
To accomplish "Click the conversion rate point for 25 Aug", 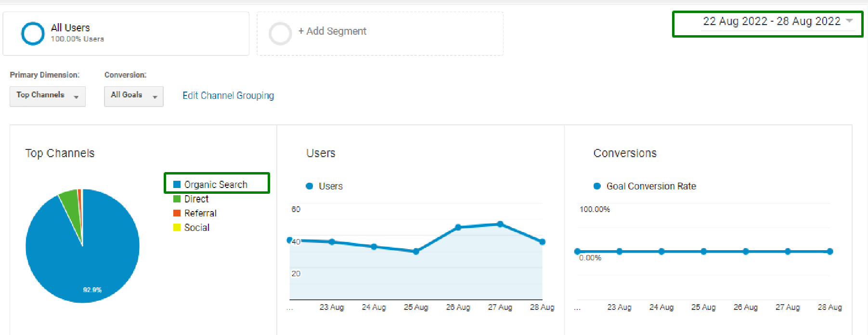I will pos(703,252).
